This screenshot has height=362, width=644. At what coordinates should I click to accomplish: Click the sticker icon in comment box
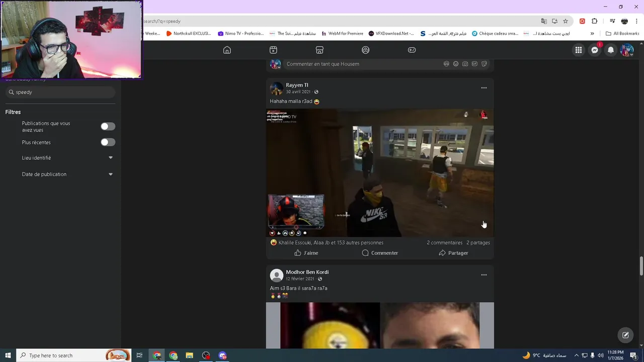click(484, 64)
